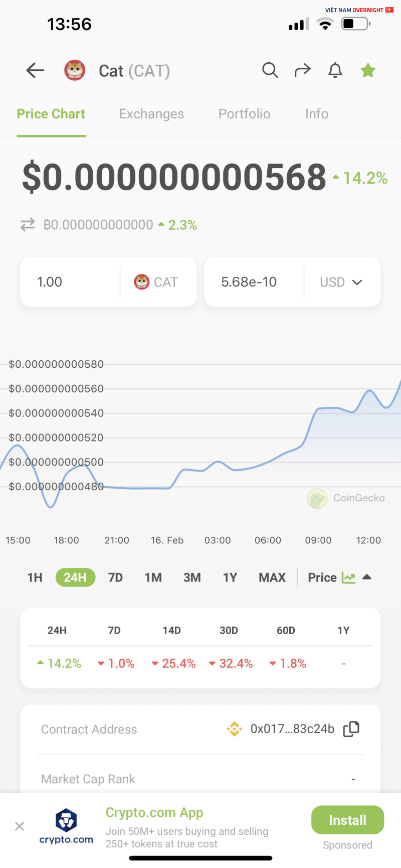This screenshot has width=401, height=868.
Task: Dismiss the Crypto.com ad with the X
Action: pos(20,826)
